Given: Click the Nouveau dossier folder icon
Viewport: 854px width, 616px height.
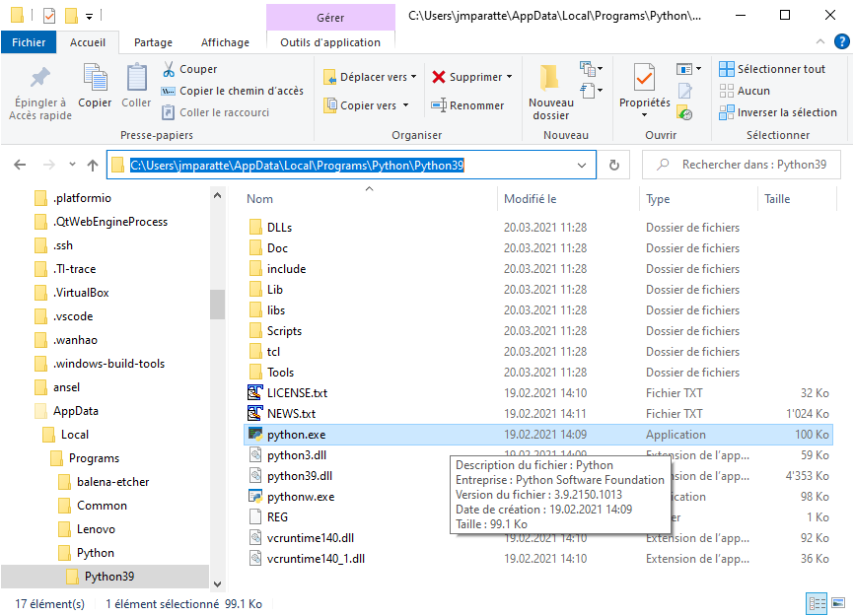Looking at the screenshot, I should tap(550, 78).
